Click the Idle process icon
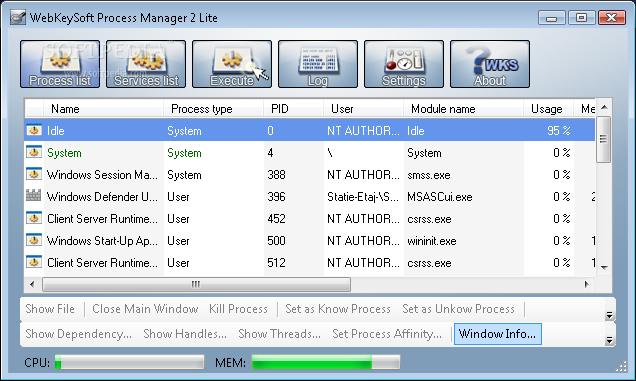The image size is (636, 381). 34,131
